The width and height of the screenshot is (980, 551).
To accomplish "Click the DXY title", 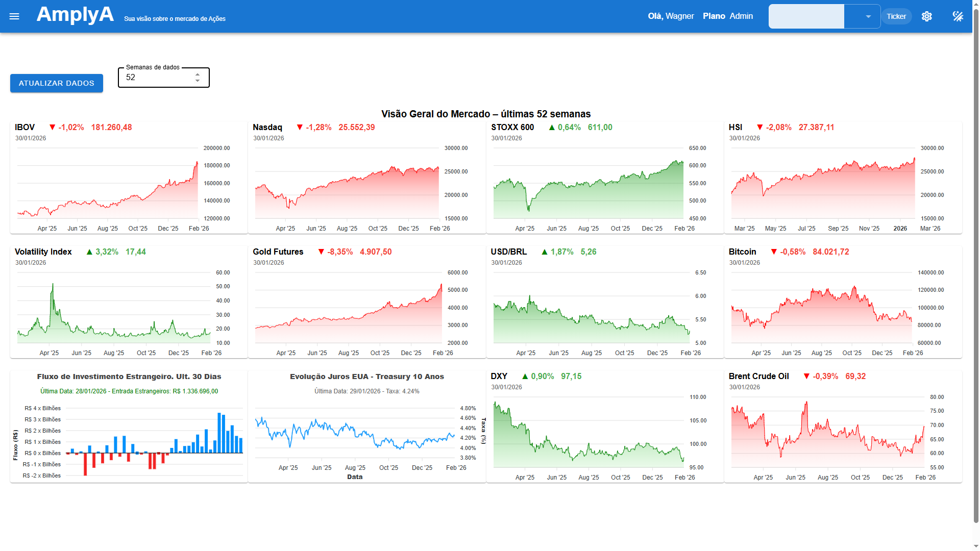I will [x=499, y=377].
